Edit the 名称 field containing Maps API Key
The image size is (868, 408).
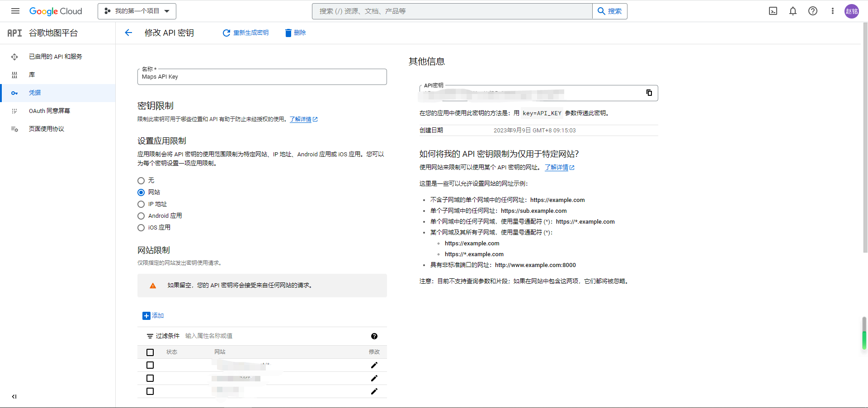click(x=262, y=77)
